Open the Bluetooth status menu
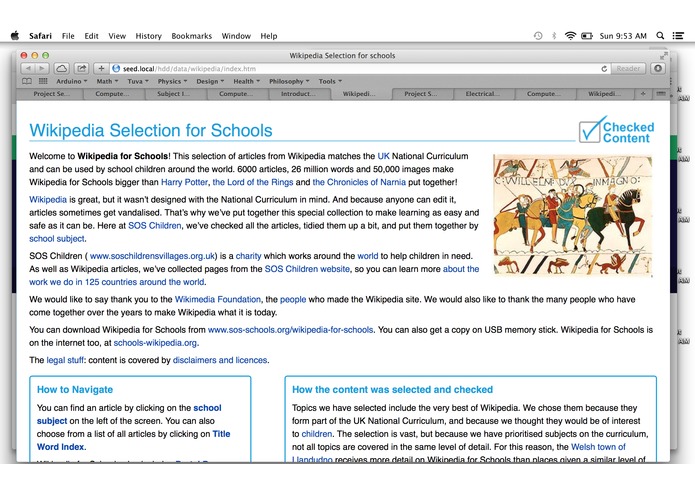The image size is (695, 494). coord(554,36)
